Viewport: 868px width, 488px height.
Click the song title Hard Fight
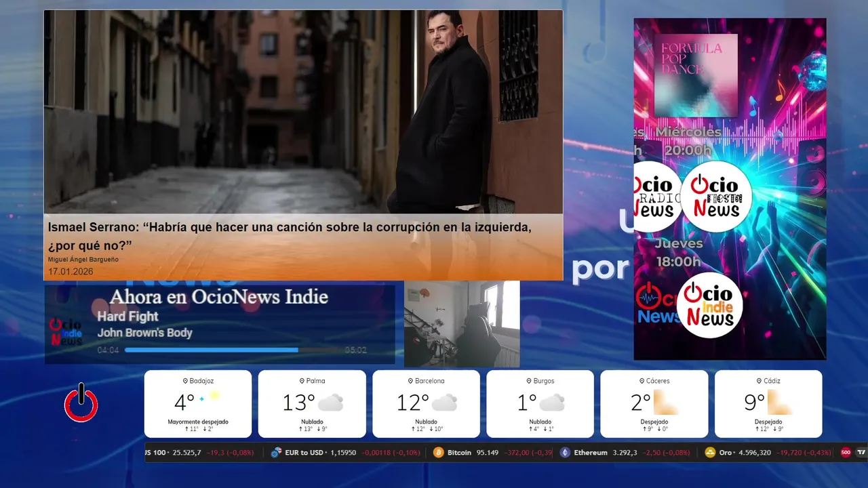pos(127,317)
